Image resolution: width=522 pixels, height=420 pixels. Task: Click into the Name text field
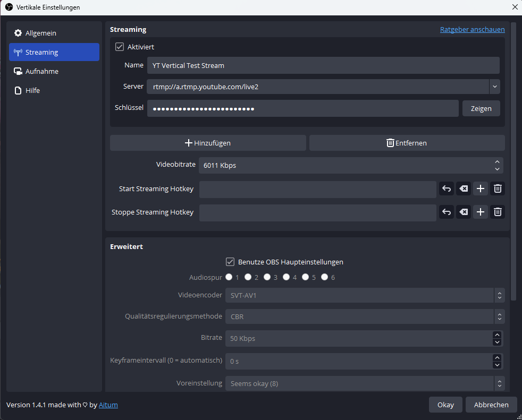coord(323,66)
